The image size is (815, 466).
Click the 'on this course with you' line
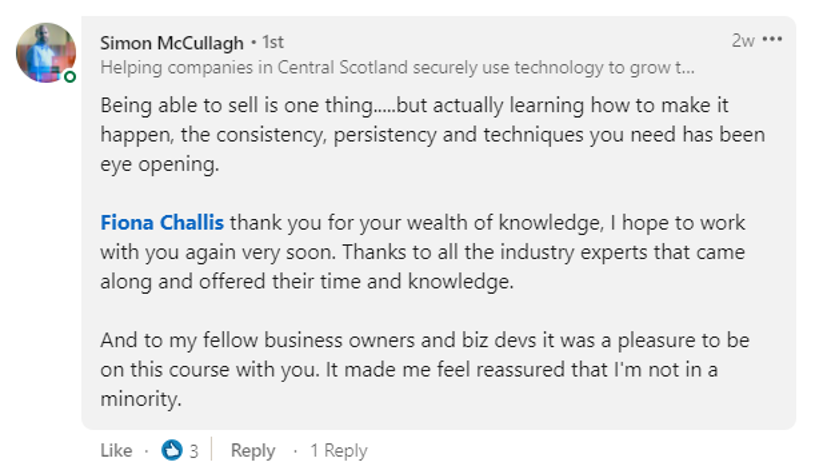click(408, 369)
